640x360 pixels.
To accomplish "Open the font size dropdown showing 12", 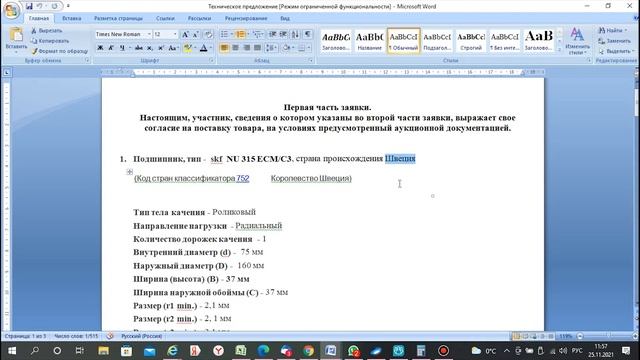I will click(x=175, y=34).
